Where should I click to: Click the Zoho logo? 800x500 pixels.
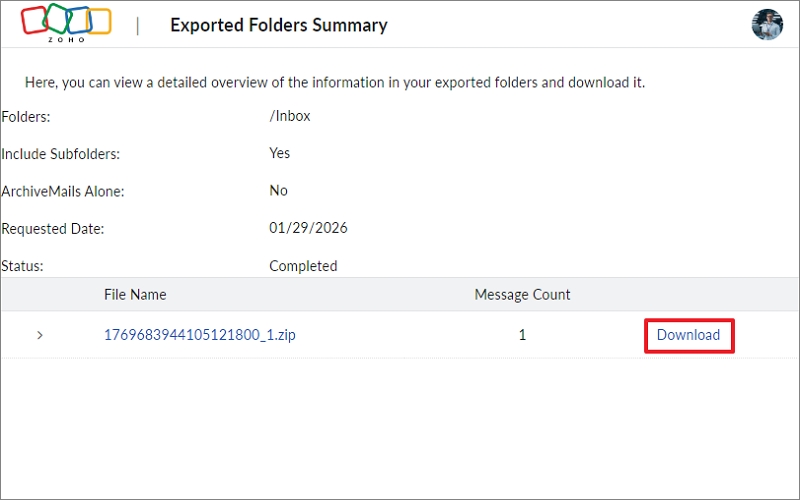pos(66,23)
